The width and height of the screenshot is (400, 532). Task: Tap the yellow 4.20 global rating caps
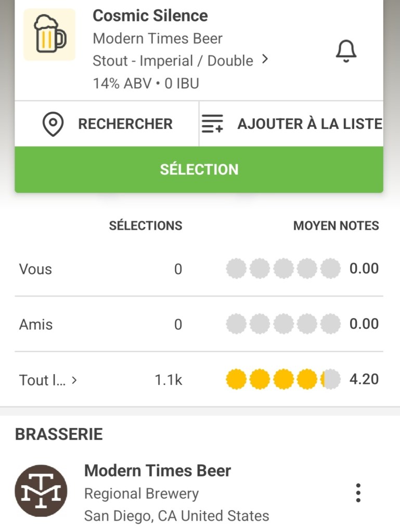283,380
